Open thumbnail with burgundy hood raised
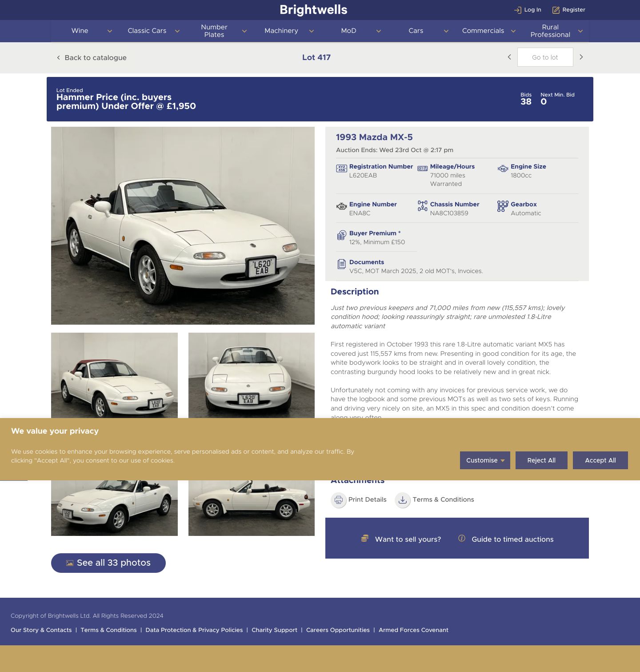640x672 pixels. [x=114, y=375]
